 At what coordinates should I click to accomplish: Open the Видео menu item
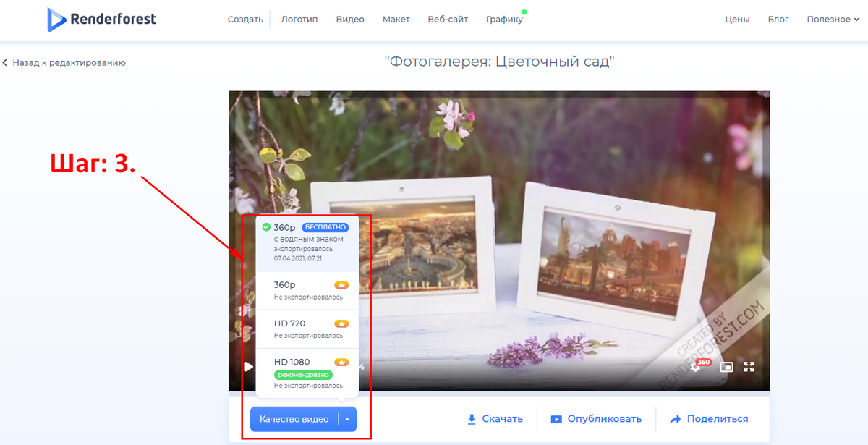(x=350, y=20)
